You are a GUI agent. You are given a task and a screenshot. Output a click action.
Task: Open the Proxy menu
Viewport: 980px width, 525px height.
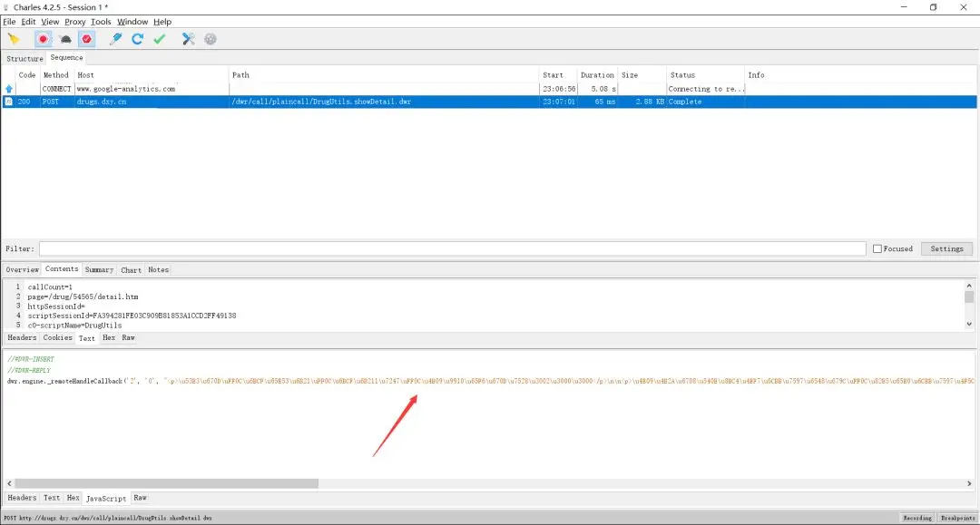[x=75, y=22]
